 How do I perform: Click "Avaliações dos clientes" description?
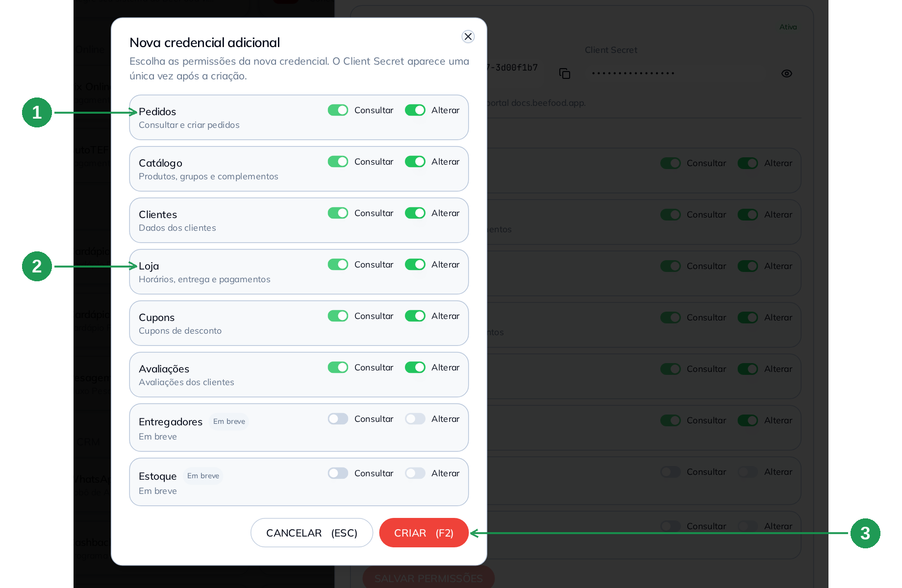(186, 382)
